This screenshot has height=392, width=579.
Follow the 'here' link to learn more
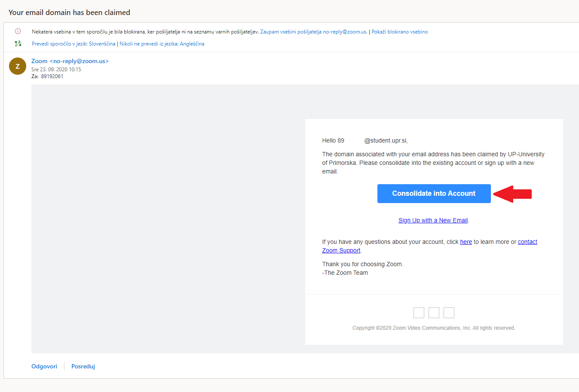[x=466, y=242]
